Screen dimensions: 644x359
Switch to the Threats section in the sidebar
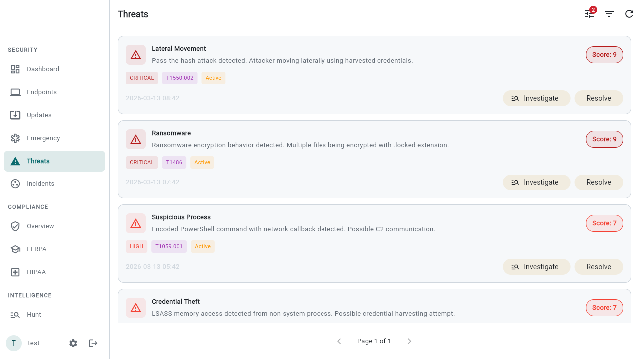click(x=39, y=161)
